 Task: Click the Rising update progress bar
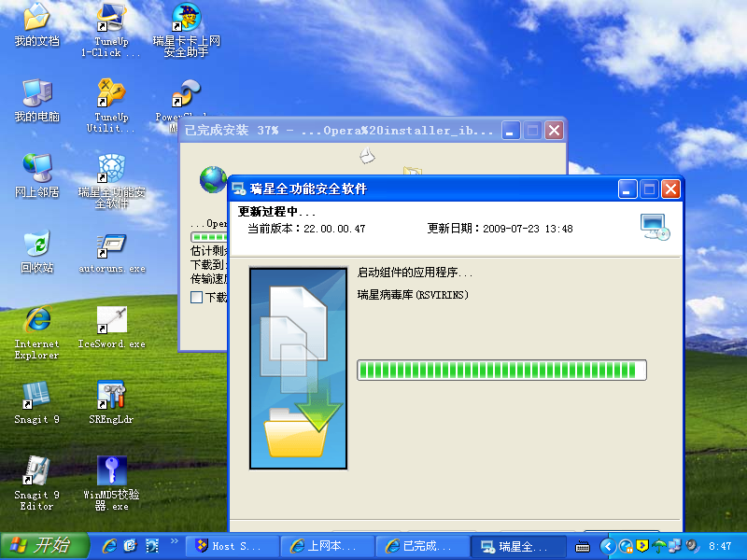point(501,370)
